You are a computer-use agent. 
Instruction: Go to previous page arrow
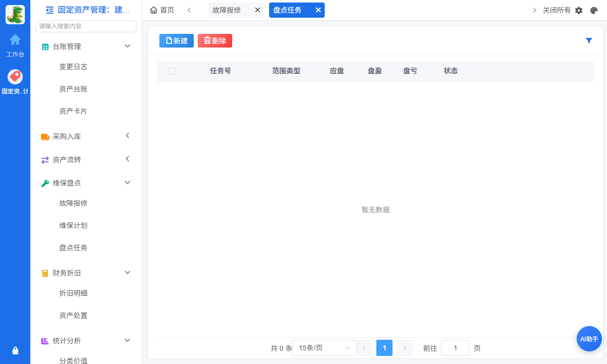point(364,348)
